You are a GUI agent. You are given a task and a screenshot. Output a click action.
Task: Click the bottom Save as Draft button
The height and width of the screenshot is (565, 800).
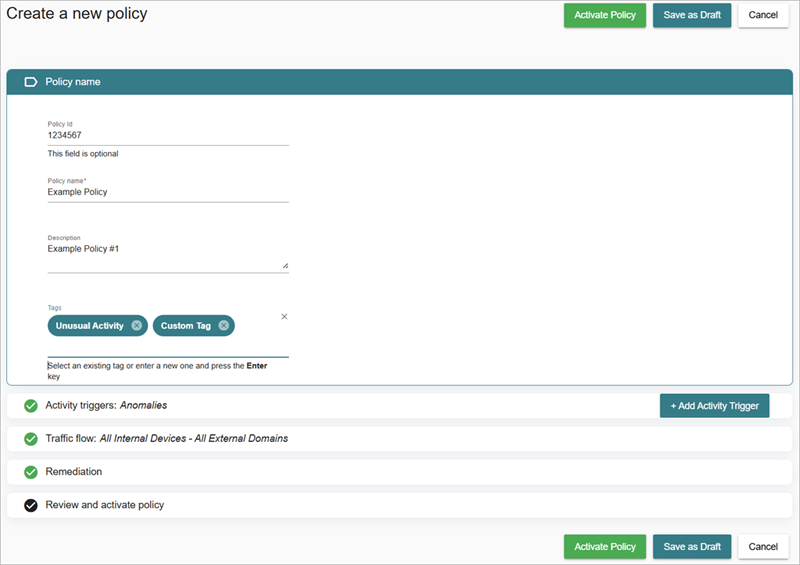tap(692, 547)
